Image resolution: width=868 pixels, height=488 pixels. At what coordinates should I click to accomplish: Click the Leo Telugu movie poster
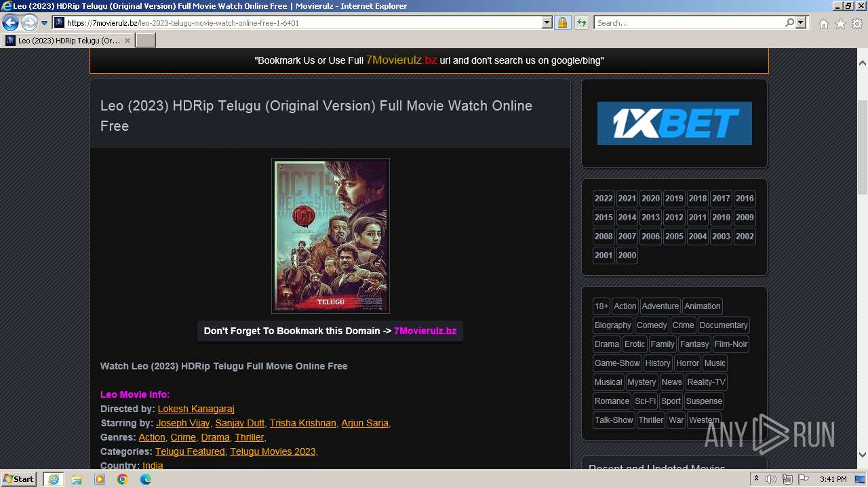point(330,236)
